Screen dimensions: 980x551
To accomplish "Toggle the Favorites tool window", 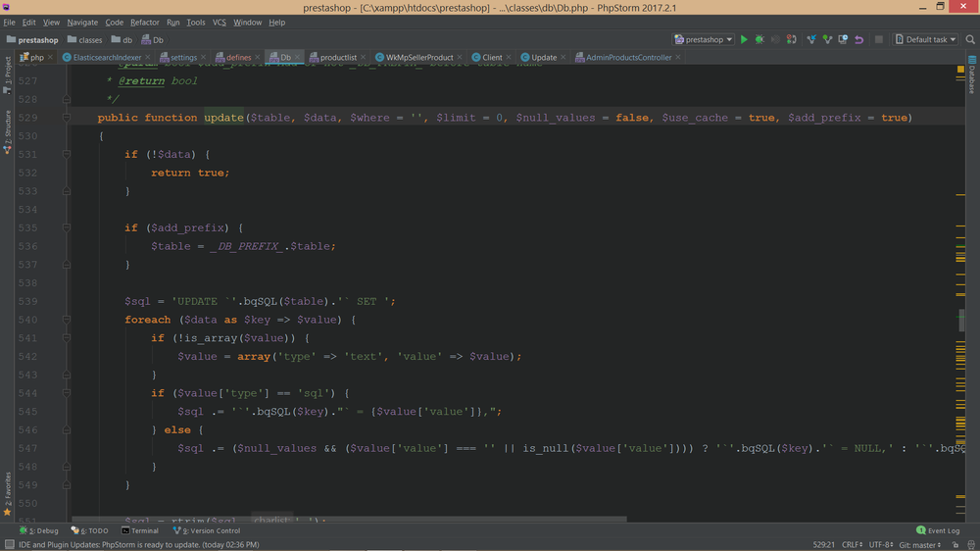I will coord(8,490).
